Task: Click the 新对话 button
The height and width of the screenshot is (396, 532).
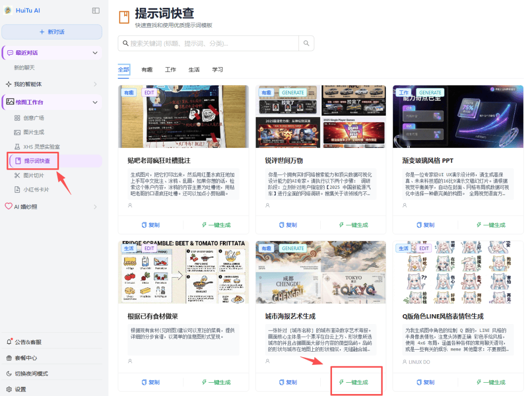Action: point(52,32)
